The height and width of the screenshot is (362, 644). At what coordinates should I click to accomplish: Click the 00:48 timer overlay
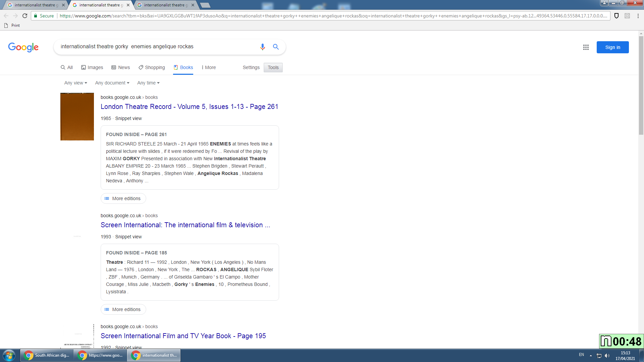pos(621,341)
